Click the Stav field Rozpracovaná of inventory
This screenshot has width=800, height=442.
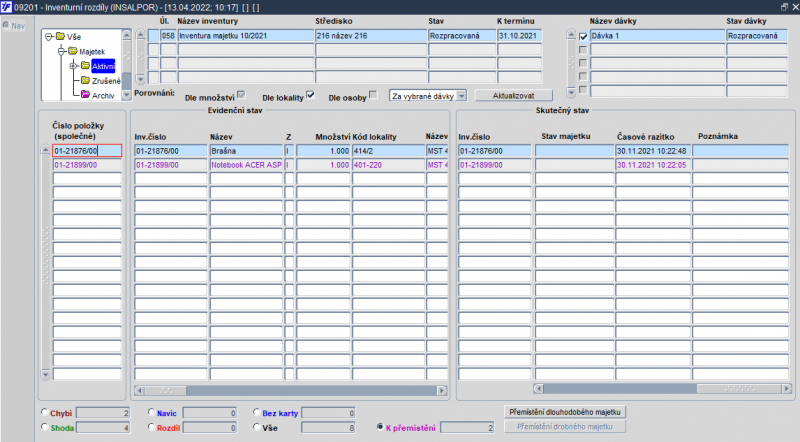coord(462,36)
